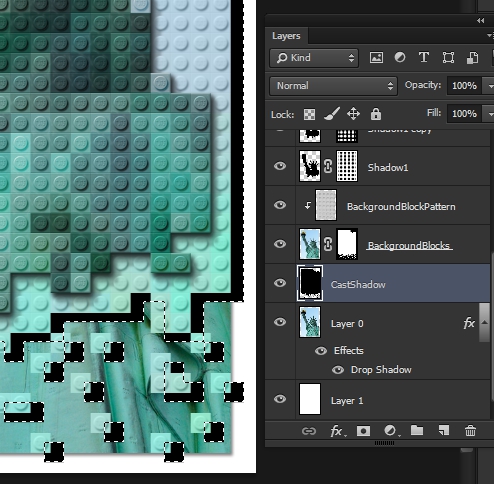Lock transparent pixels icon
Viewport: 494px width, 484px height.
(309, 114)
